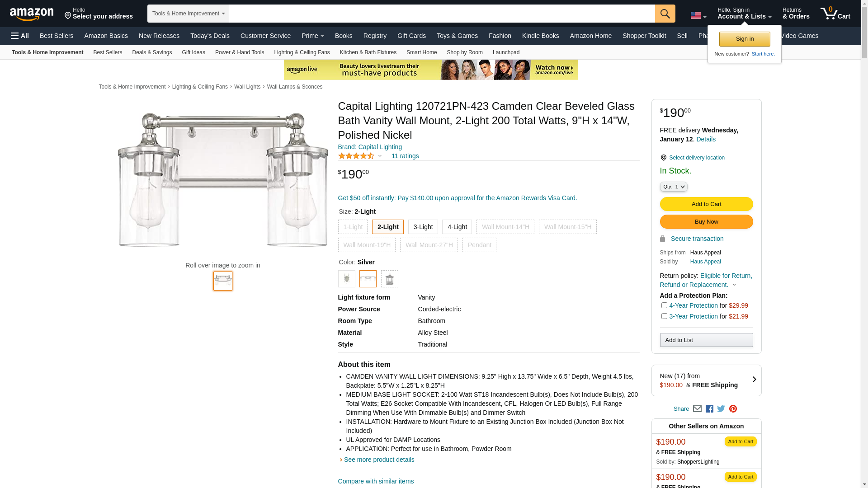Open Lighting & Ceiling Fans subnav tab
The width and height of the screenshot is (868, 488).
click(x=302, y=52)
